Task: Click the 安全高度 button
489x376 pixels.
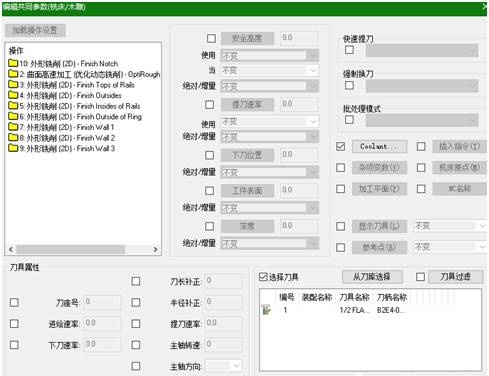Action: pos(247,38)
